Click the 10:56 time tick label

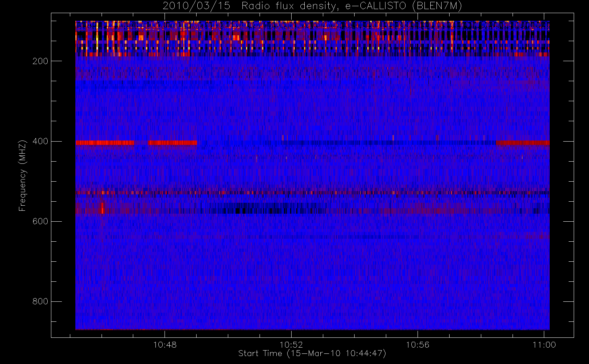click(418, 345)
